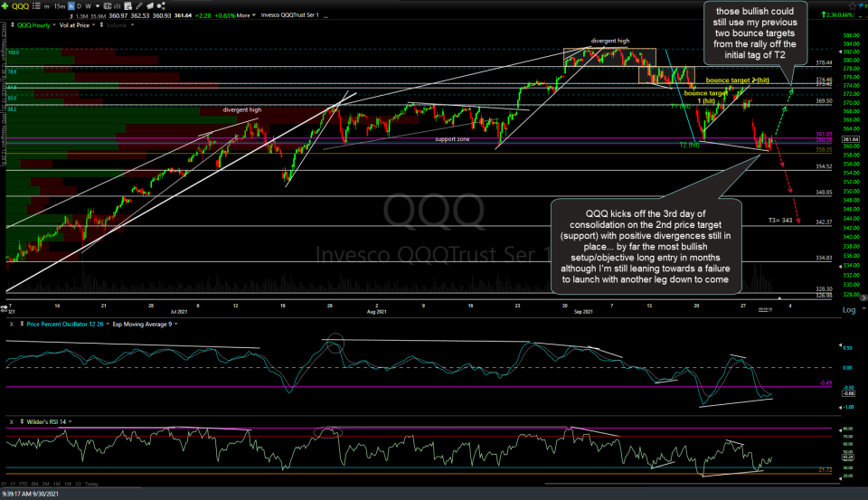
Task: Open the Volume indicator dropdown
Action: [132, 25]
